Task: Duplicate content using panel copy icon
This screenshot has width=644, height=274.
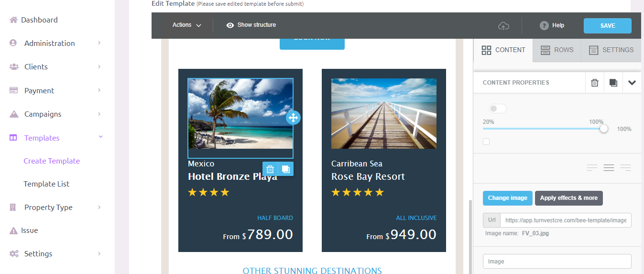Action: click(613, 83)
